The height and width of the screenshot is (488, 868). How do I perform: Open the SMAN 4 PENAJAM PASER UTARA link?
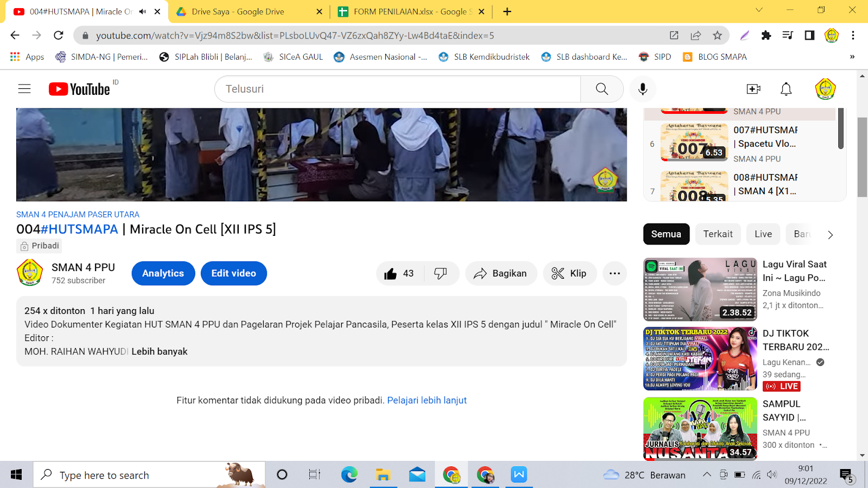78,215
